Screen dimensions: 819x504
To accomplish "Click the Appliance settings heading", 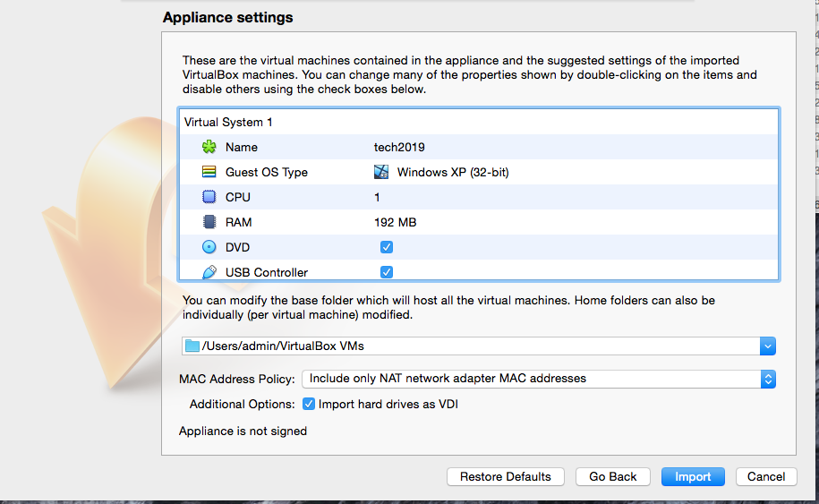I will pos(227,17).
